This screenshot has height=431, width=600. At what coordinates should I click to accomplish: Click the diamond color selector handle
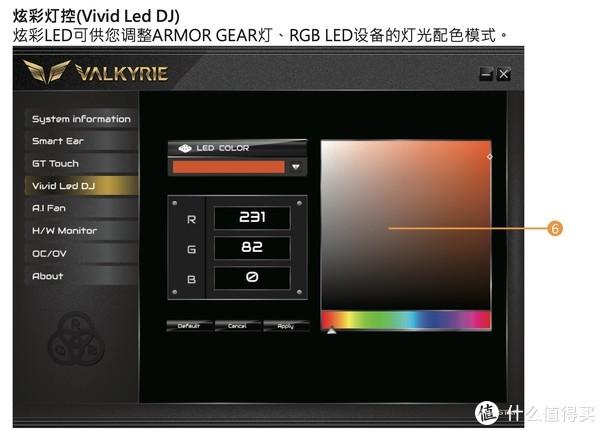[489, 157]
